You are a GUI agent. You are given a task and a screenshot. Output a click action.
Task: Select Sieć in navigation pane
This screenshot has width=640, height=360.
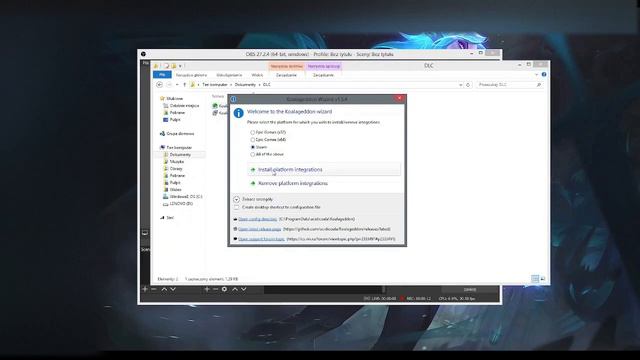coord(167,218)
